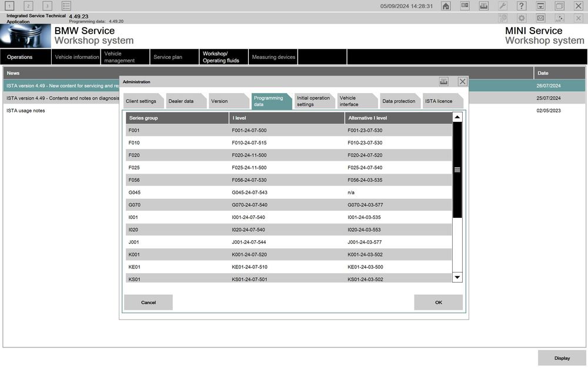Select the F025 series group row

pos(289,167)
